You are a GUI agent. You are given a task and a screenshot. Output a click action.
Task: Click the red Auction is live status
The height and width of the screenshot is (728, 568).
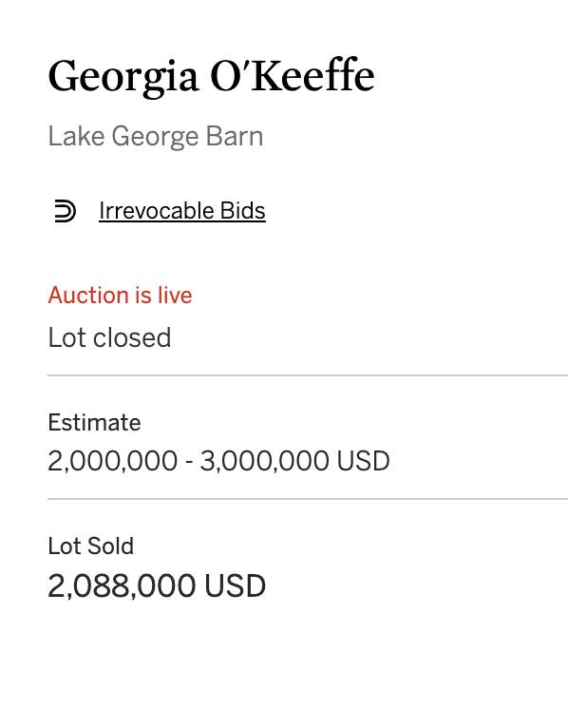tap(121, 296)
